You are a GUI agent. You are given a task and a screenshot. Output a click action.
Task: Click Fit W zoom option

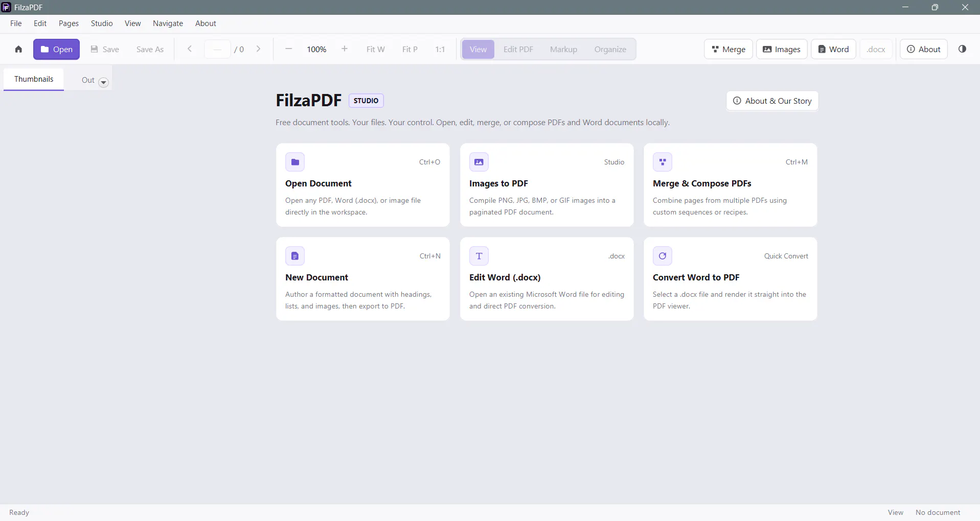coord(375,49)
